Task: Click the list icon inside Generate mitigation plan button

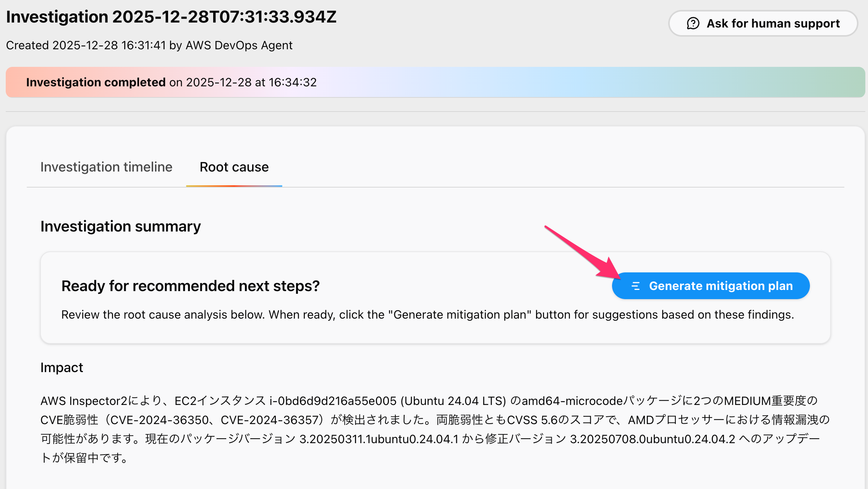Action: (x=635, y=285)
